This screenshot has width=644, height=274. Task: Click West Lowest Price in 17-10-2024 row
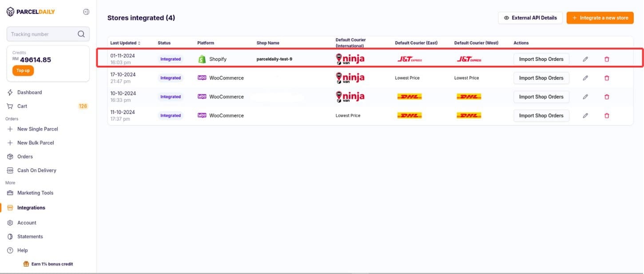click(x=467, y=78)
